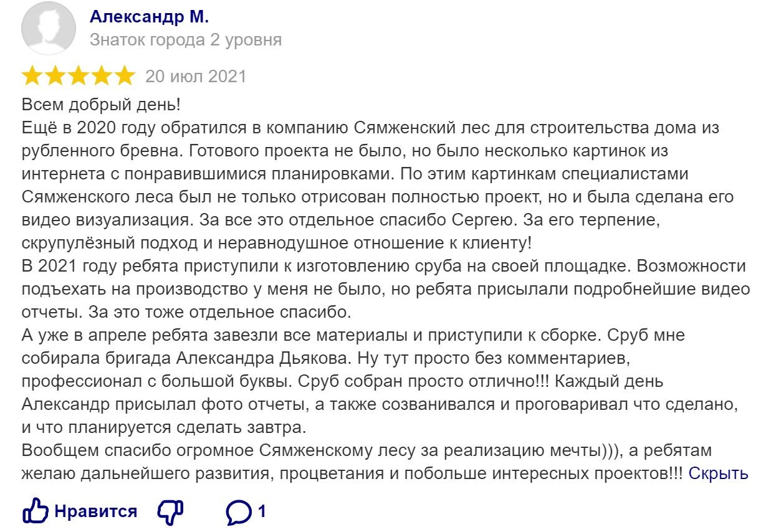
Task: Click the second yellow rating star
Action: click(x=55, y=76)
